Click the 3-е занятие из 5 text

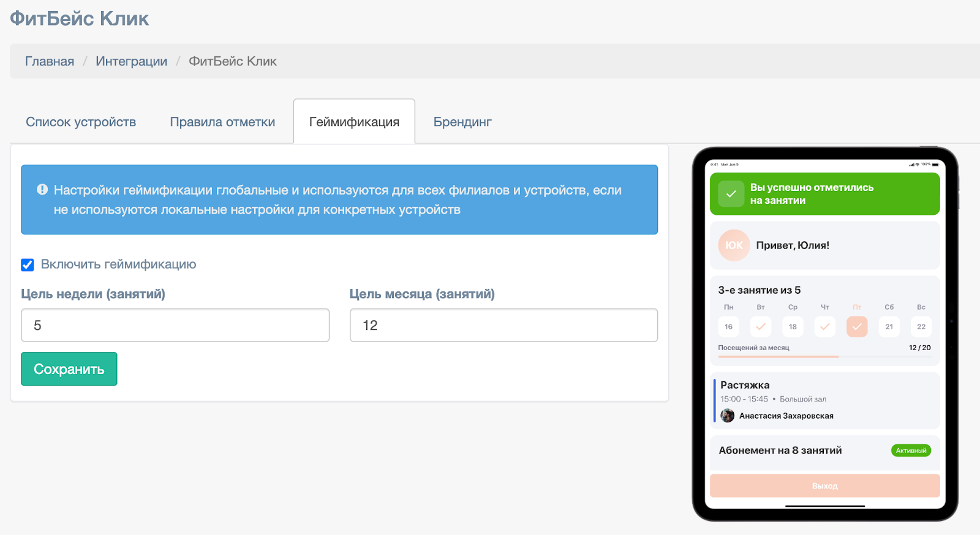point(759,290)
